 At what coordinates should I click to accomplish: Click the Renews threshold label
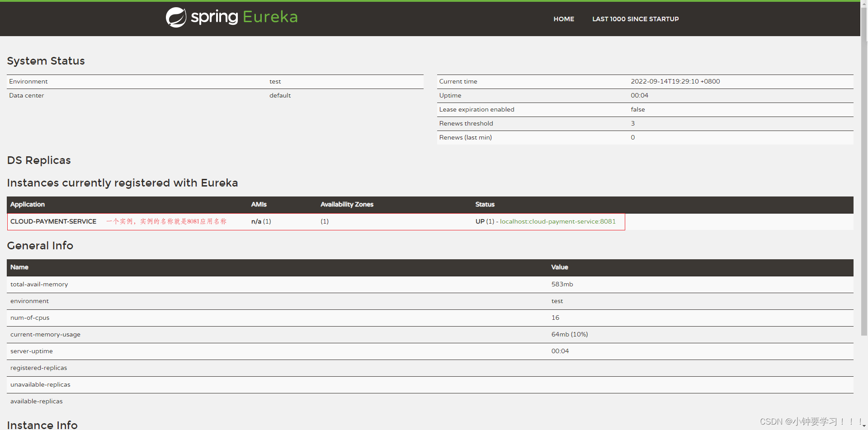click(466, 123)
